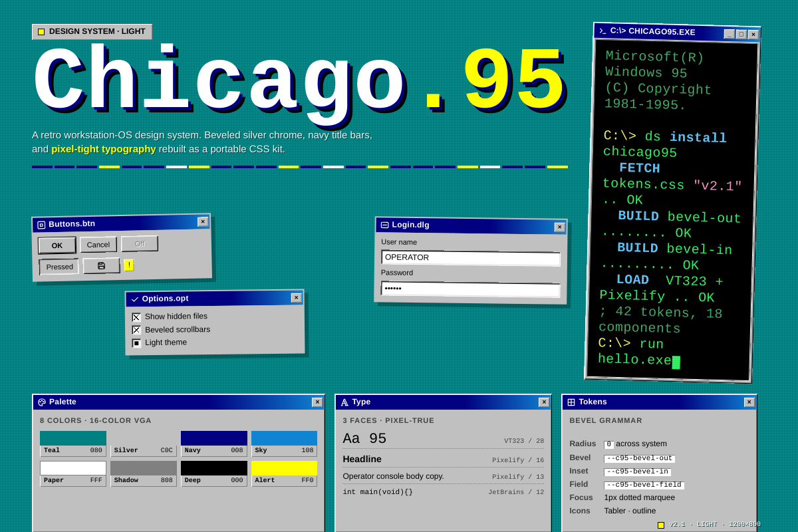Select the Teal color swatch
The width and height of the screenshot is (798, 532).
coord(73,444)
